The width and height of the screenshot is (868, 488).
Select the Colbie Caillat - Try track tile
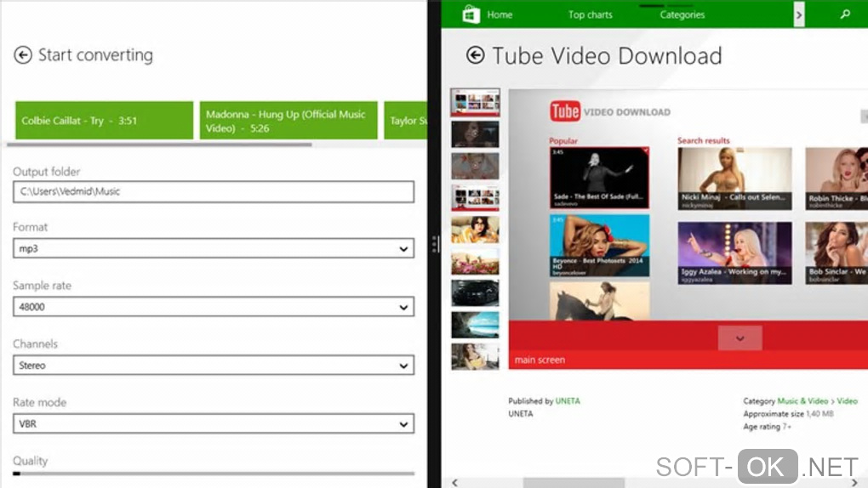[104, 120]
